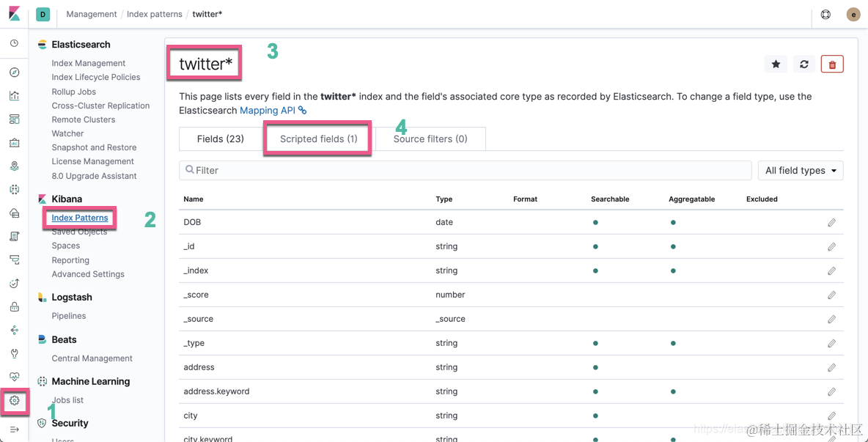Open the Infrastructure app icon
This screenshot has width=868, height=442.
[15, 213]
